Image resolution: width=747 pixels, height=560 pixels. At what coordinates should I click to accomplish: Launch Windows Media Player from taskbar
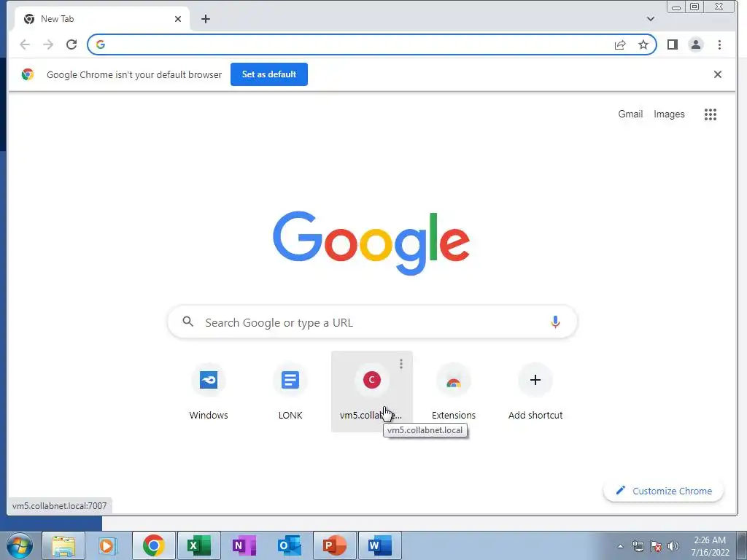[108, 545]
